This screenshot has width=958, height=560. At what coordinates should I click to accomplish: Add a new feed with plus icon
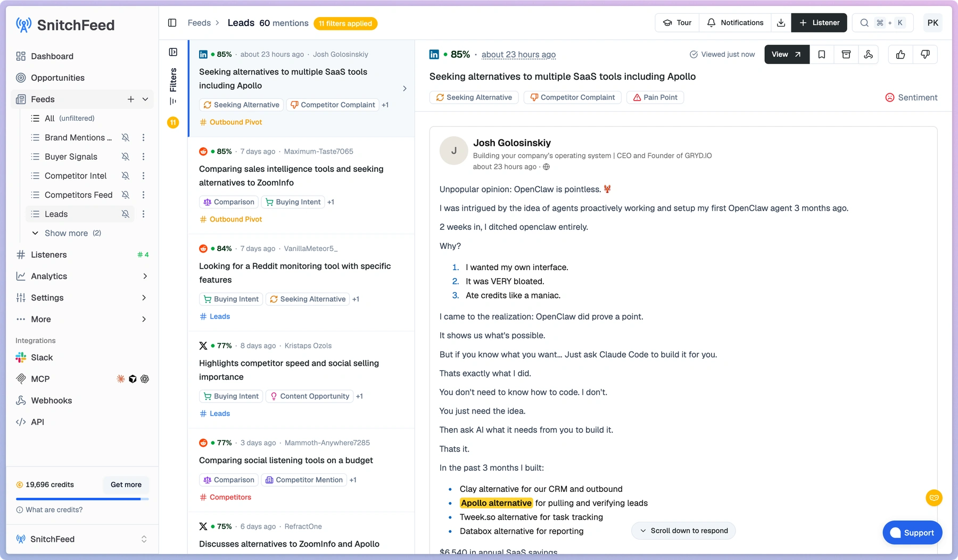tap(130, 99)
